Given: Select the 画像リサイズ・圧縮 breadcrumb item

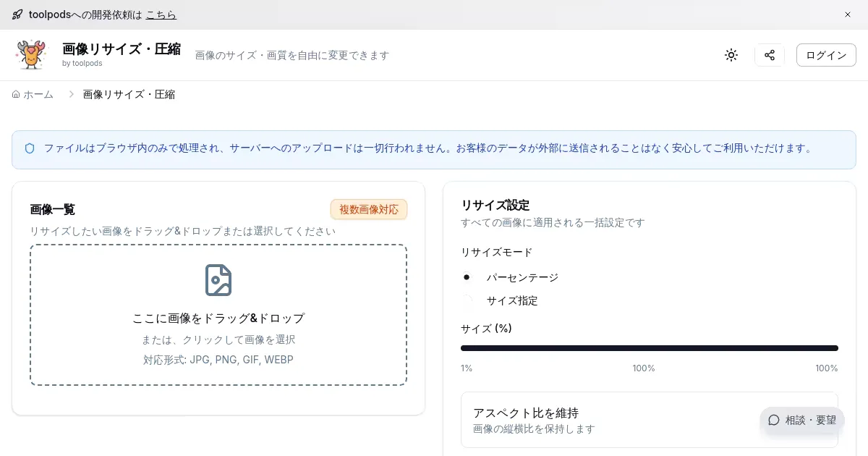Looking at the screenshot, I should click(129, 94).
